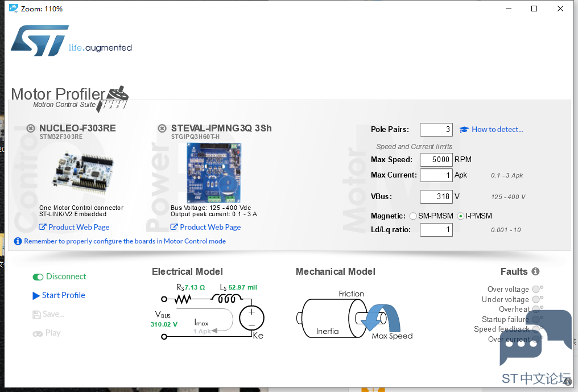Image resolution: width=578 pixels, height=392 pixels.
Task: Select the I-PMSM magnetic option
Action: [460, 216]
